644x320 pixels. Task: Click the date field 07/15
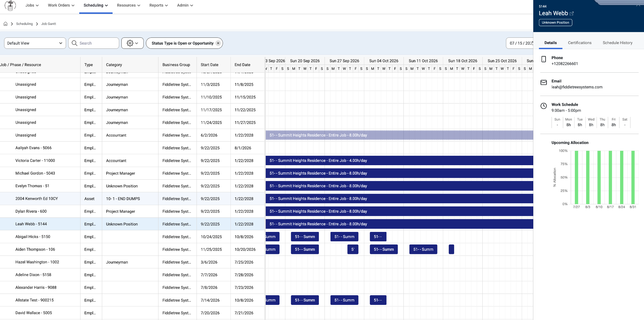click(520, 43)
